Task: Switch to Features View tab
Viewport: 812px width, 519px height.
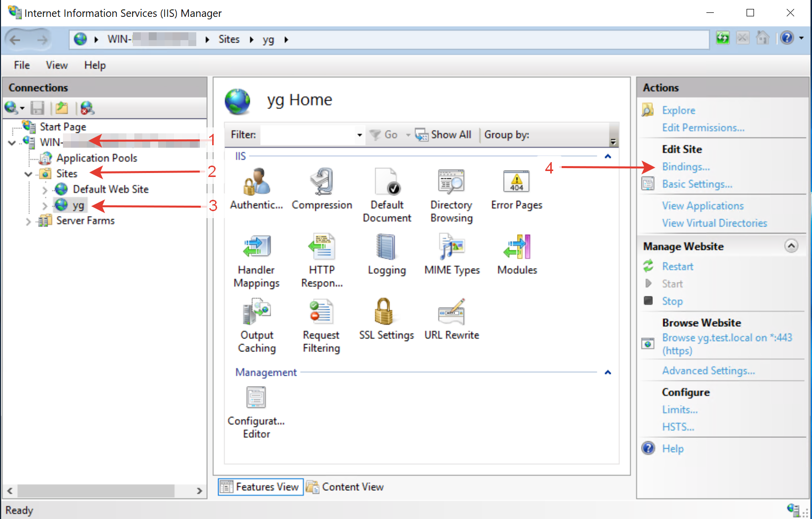Action: coord(261,487)
